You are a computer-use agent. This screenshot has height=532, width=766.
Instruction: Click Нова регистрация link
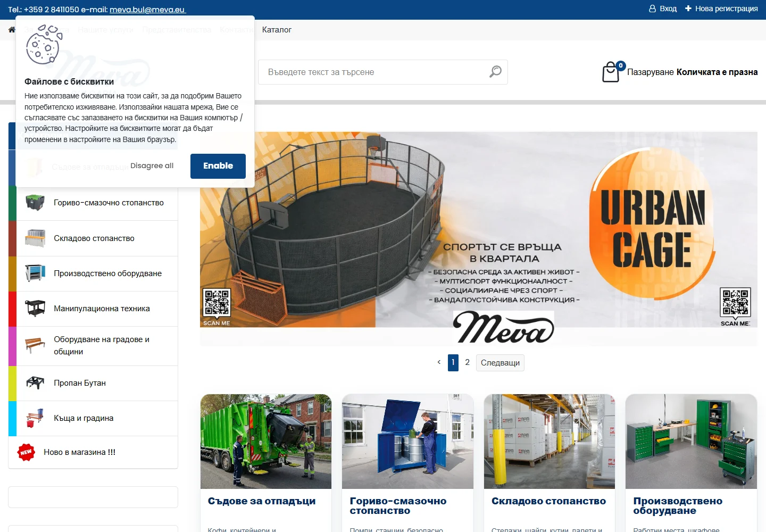(x=726, y=9)
